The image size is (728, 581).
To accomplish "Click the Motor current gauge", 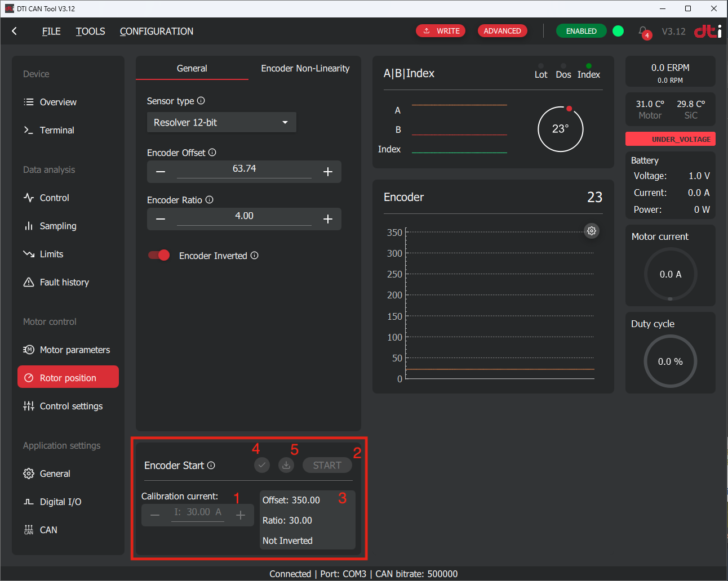I will pos(671,274).
